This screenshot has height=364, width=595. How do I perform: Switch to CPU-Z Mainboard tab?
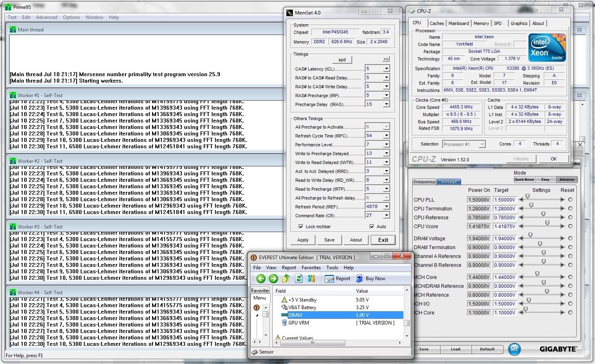459,23
